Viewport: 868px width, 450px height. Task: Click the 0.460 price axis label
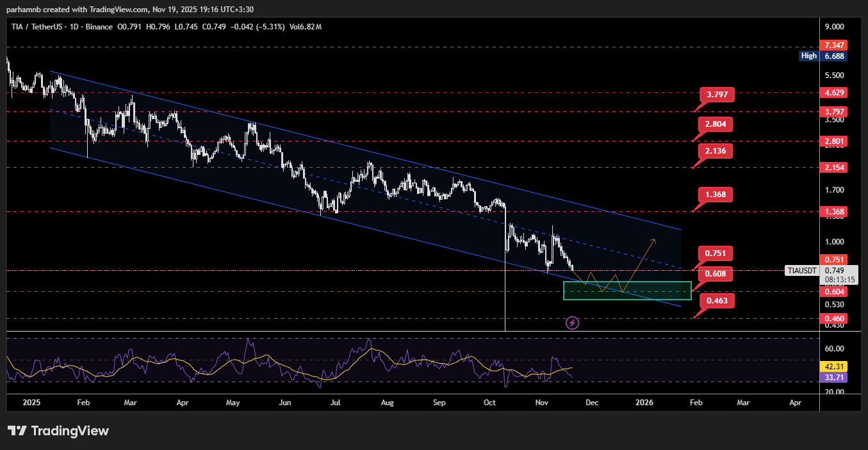click(x=835, y=318)
